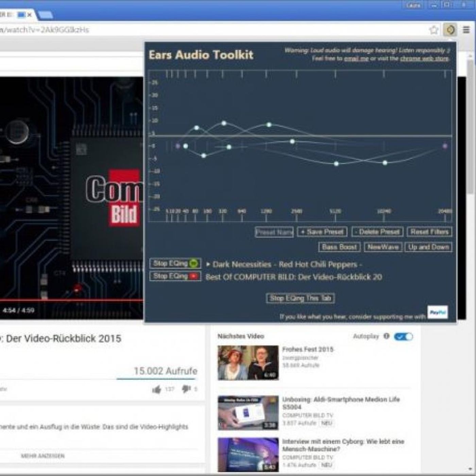
Task: Click the Delete Preset button
Action: click(377, 232)
